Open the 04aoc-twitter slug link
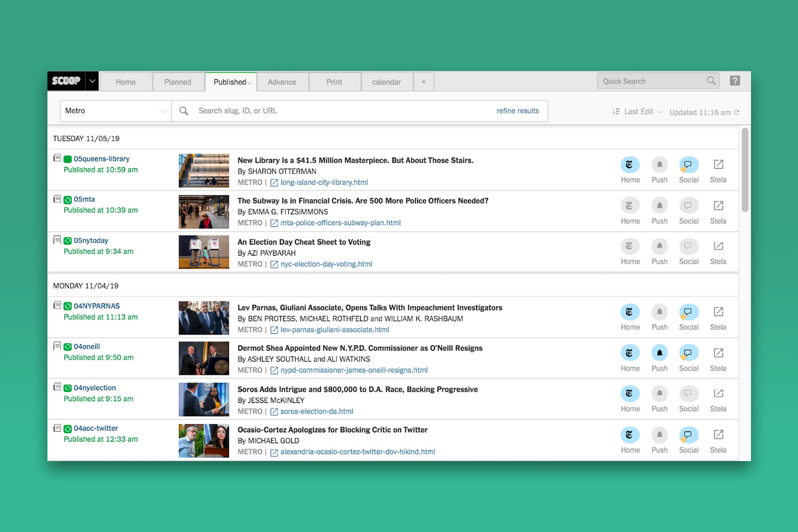The image size is (798, 532). pos(96,428)
